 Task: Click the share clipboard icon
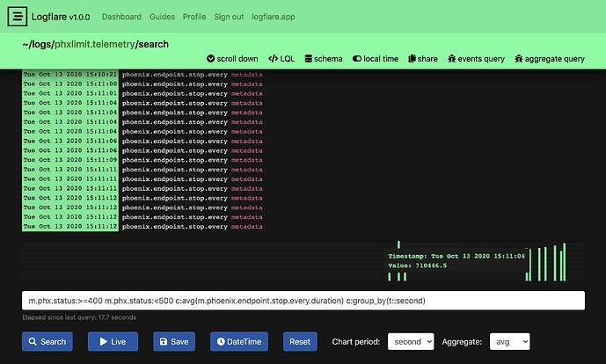pyautogui.click(x=412, y=59)
